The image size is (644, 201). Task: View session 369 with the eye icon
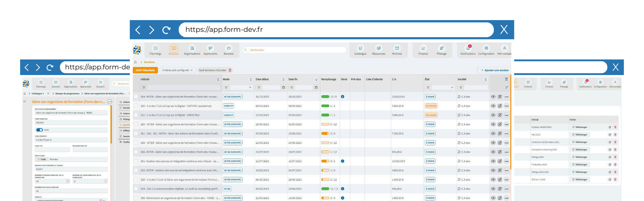pyautogui.click(x=493, y=124)
